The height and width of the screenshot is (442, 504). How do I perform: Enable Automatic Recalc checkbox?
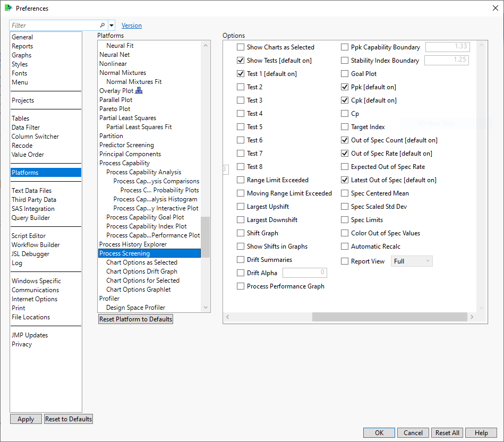[x=345, y=246]
